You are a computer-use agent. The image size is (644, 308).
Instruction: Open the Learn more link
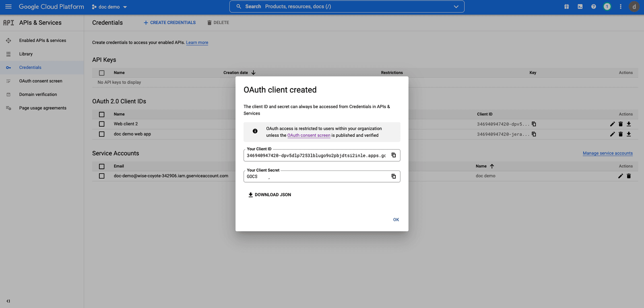[x=197, y=43]
